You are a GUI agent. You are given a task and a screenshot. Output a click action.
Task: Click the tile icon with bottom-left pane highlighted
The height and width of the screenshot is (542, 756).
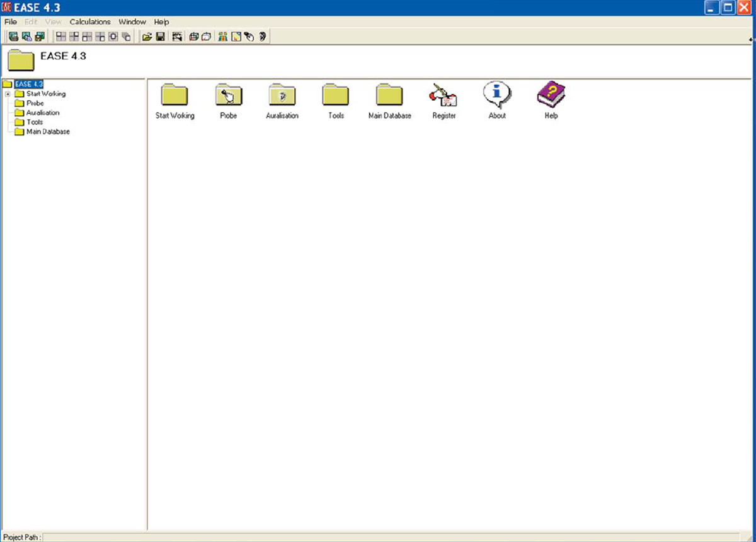[x=87, y=37]
